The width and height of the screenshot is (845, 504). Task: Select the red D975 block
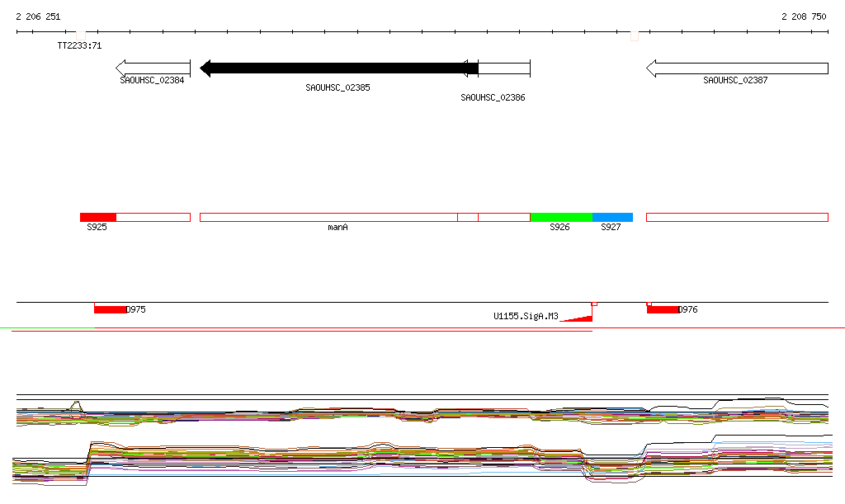point(110,309)
